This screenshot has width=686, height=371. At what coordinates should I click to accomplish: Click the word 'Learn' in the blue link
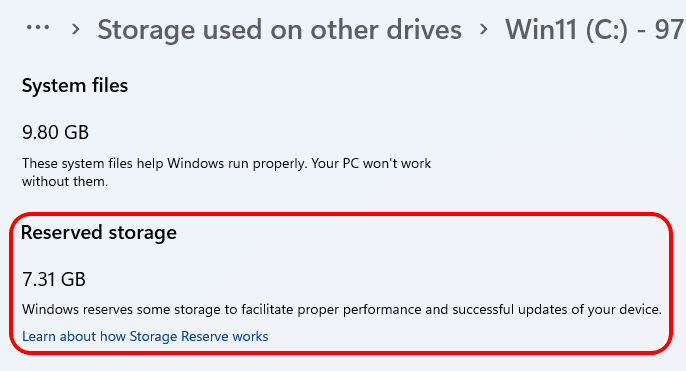coord(39,336)
